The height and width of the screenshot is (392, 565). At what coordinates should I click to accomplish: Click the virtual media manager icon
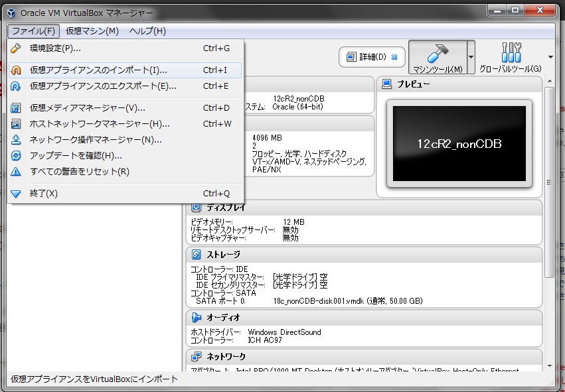[15, 108]
